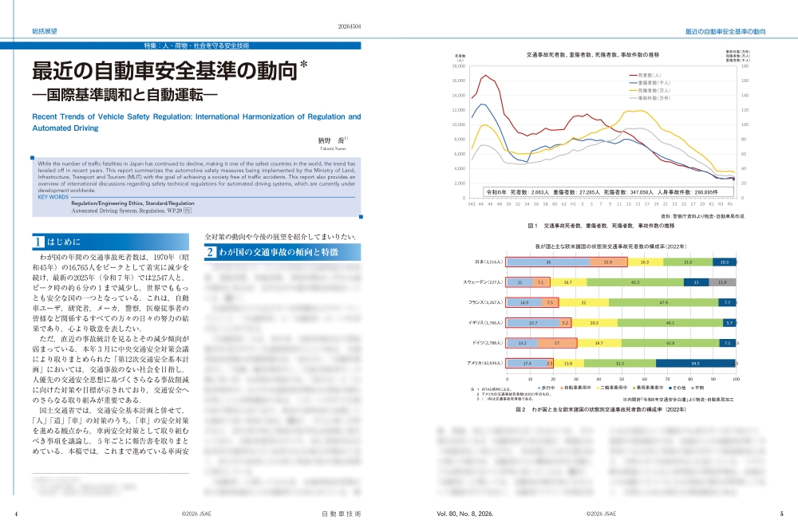The image size is (798, 532).
Task: Click the article number 20264504
Action: pyautogui.click(x=350, y=26)
